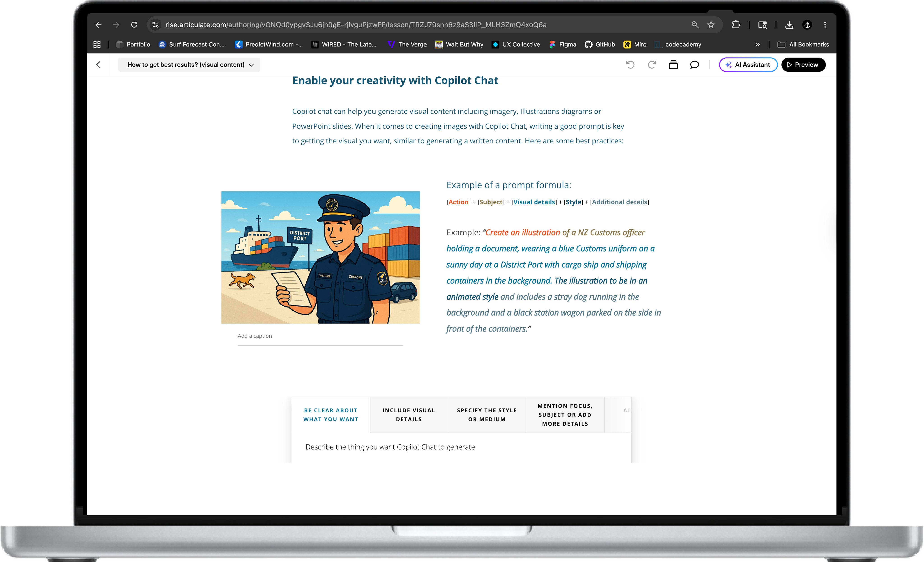
Task: Open the WIRED bookmark
Action: tap(344, 45)
